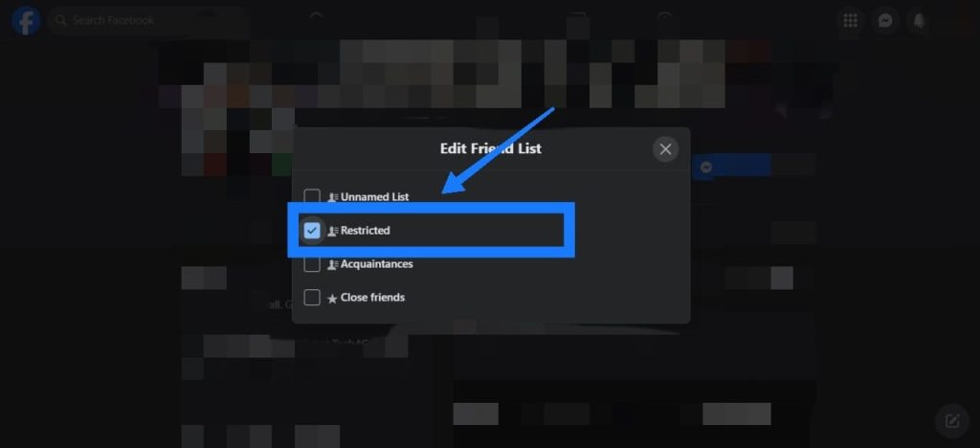Screen dimensions: 980x448
Task: Tick the Acquaintances checkbox
Action: (312, 264)
